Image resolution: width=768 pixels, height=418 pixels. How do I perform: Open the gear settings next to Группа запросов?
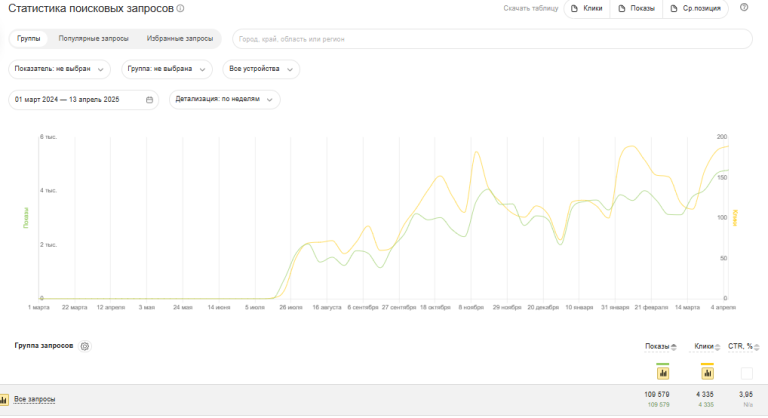tap(85, 346)
